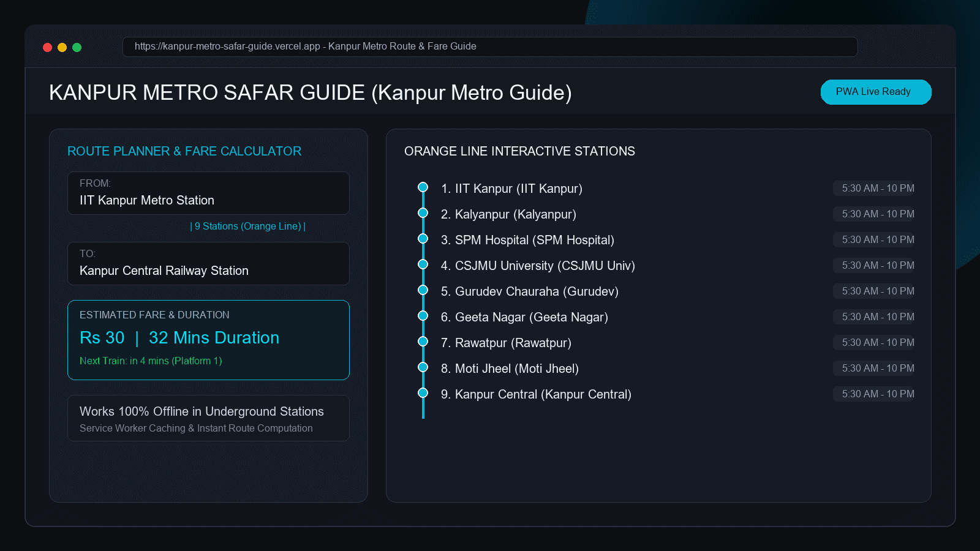Click the green maximize window dot
Image resolution: width=980 pixels, height=551 pixels.
77,47
